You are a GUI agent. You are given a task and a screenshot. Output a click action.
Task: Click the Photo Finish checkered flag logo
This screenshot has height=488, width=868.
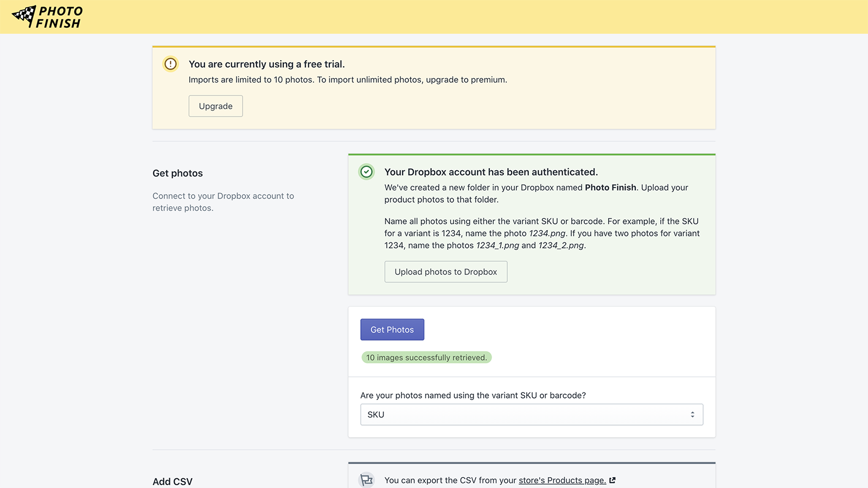click(47, 17)
